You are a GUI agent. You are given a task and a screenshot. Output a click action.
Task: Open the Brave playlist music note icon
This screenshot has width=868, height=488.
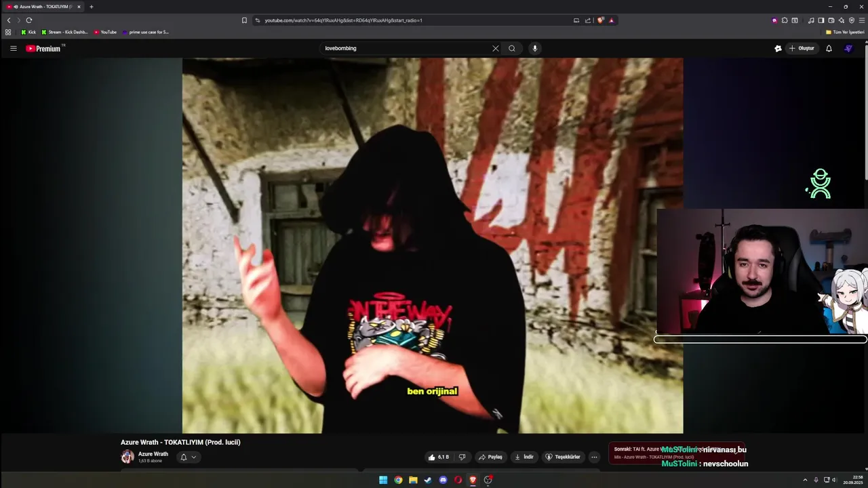[x=811, y=20]
